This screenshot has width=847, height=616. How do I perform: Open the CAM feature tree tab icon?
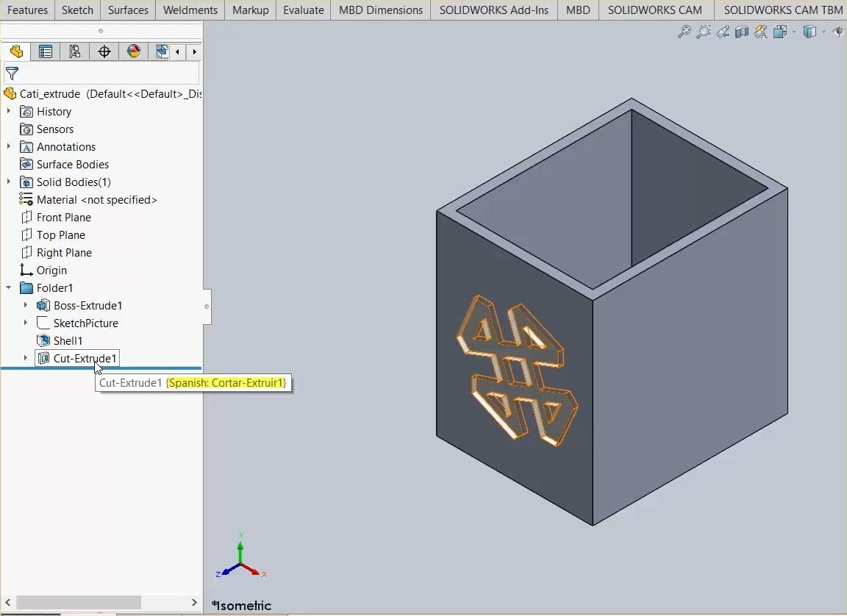click(162, 52)
